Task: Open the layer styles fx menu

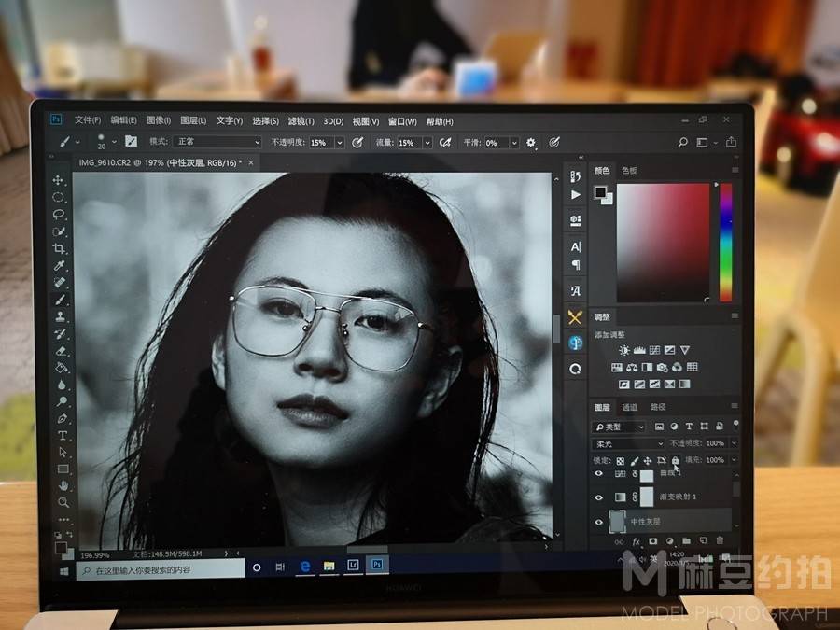Action: 637,541
